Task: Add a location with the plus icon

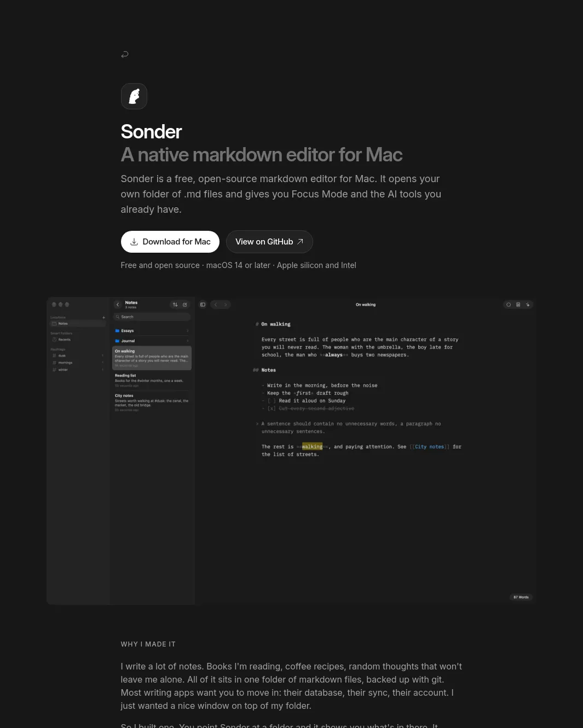Action: [x=103, y=317]
